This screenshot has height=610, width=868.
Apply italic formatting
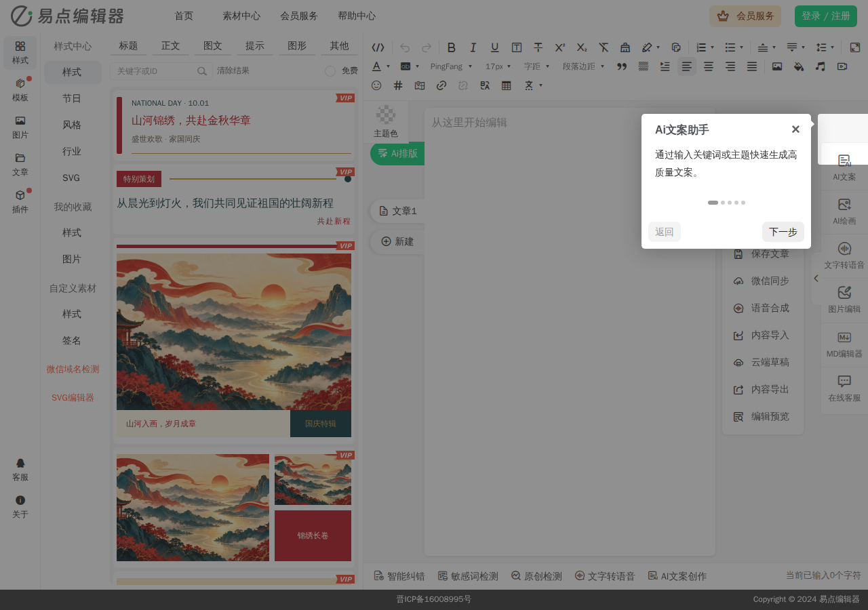point(473,47)
